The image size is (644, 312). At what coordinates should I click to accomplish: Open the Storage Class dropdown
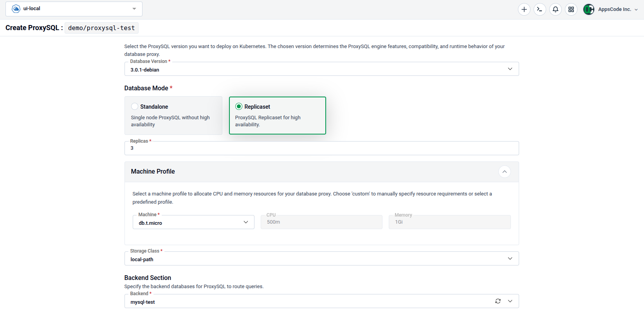(x=322, y=258)
